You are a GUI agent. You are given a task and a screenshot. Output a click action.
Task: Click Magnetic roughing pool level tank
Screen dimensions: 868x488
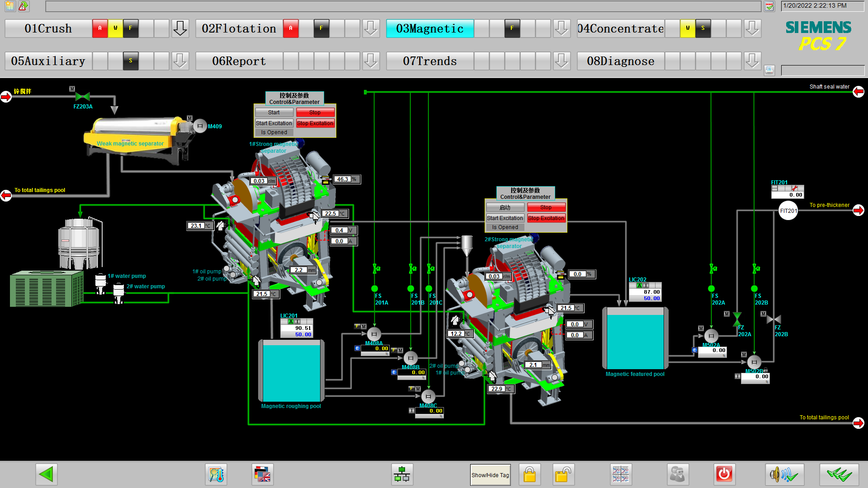pyautogui.click(x=291, y=371)
